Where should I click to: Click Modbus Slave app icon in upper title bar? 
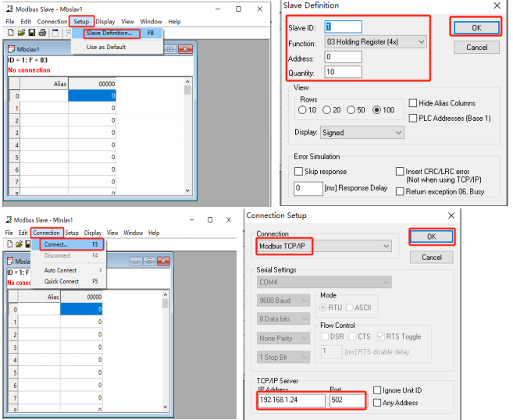[9, 9]
